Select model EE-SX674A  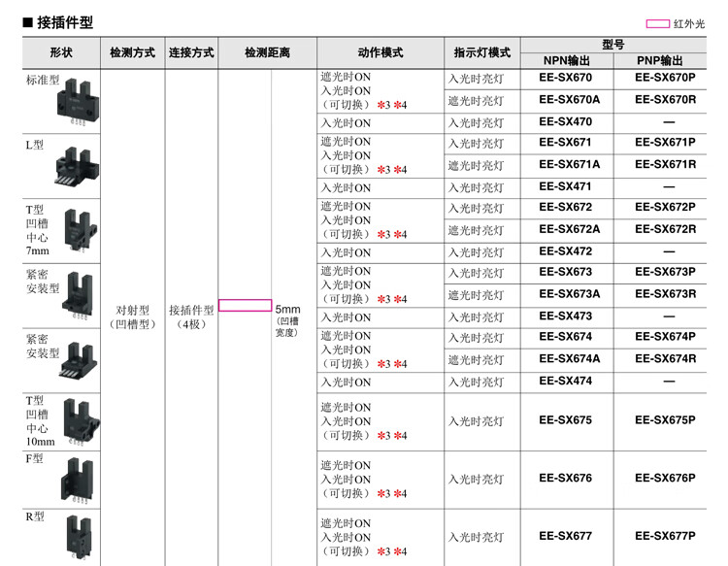569,358
